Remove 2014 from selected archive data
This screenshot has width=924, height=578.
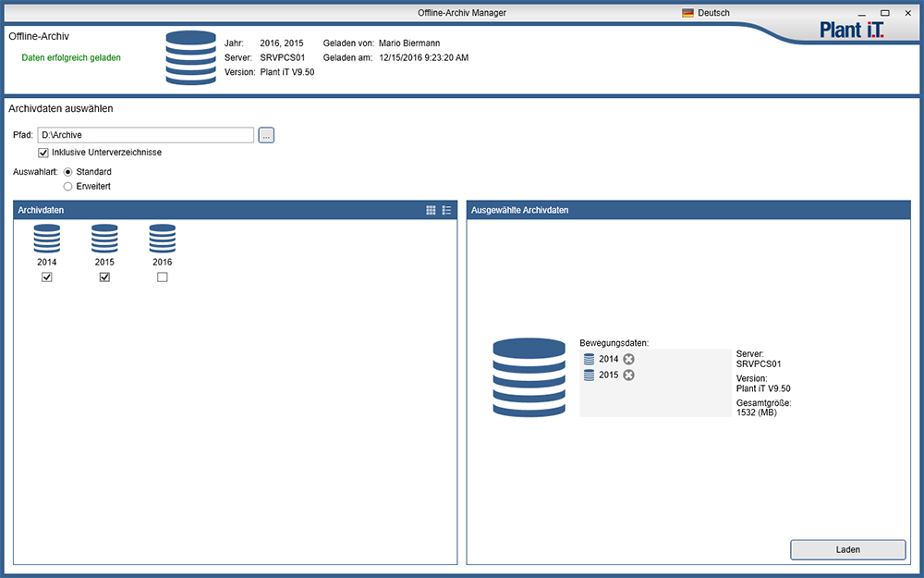628,359
